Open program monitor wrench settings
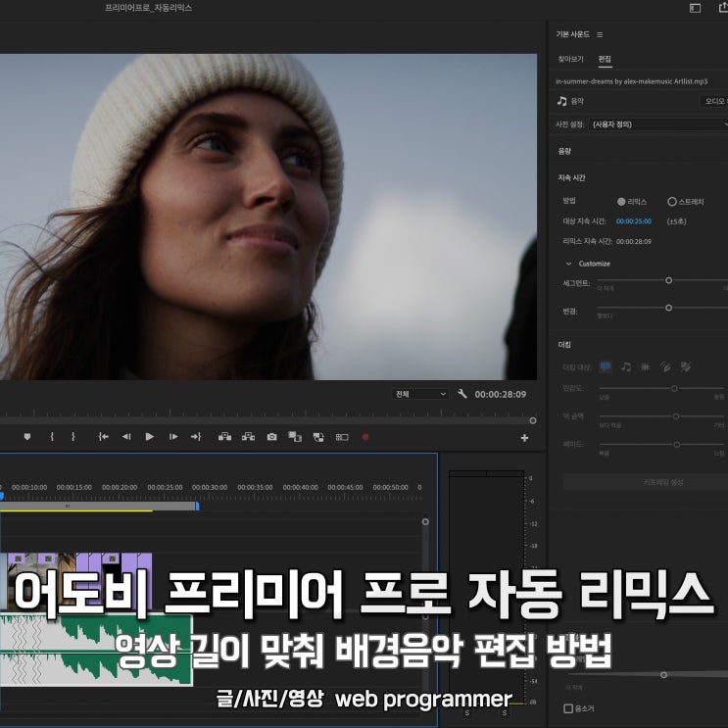The width and height of the screenshot is (728, 728). pyautogui.click(x=461, y=394)
